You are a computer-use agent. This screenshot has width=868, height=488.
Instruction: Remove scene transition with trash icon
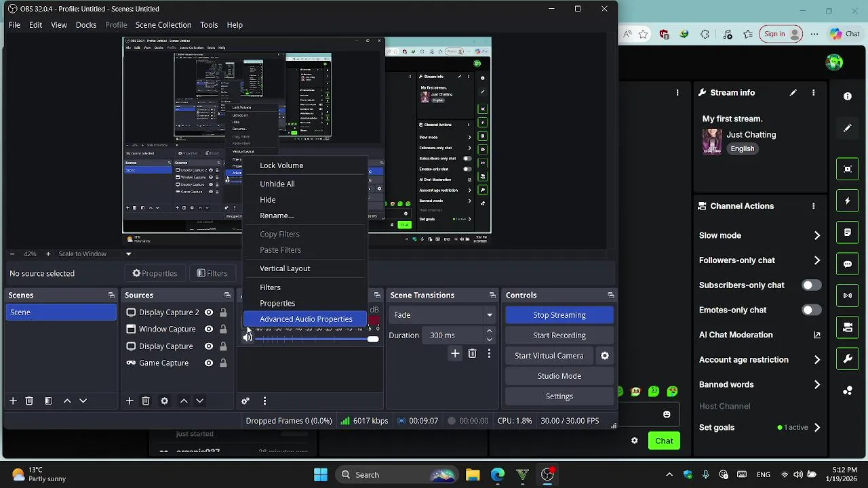pos(472,353)
